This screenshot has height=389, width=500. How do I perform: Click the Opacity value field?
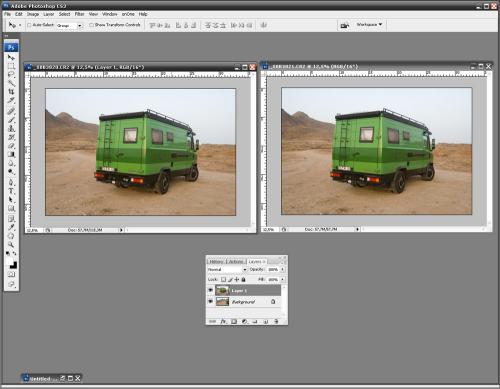tap(273, 269)
